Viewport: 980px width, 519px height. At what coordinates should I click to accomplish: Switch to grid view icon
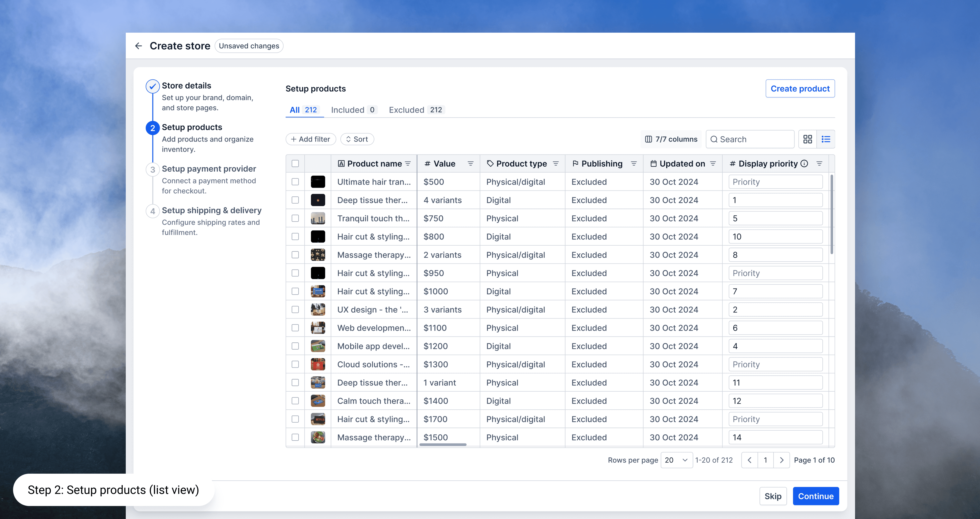click(x=807, y=139)
